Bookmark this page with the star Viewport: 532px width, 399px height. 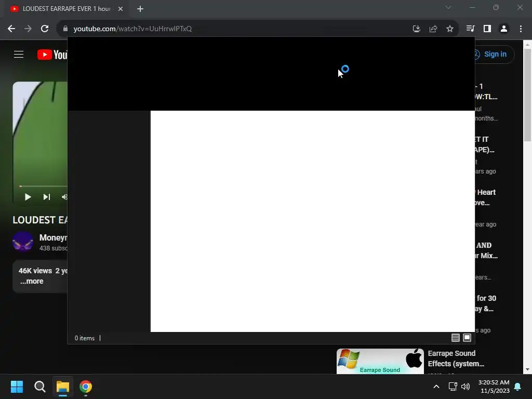(450, 29)
